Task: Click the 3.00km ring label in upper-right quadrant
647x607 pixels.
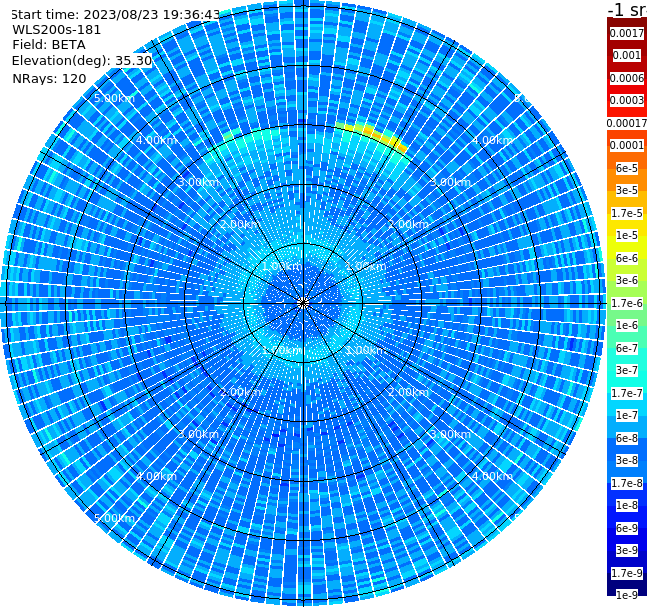Action: pyautogui.click(x=451, y=182)
